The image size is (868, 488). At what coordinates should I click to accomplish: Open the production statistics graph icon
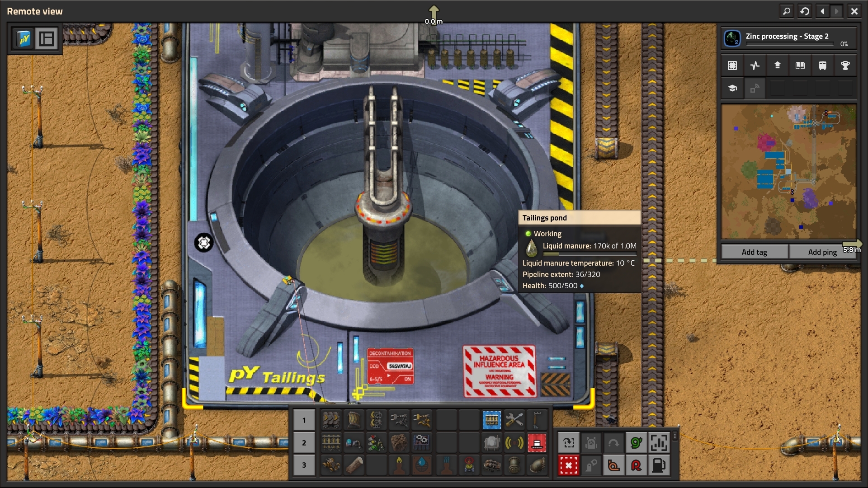coord(755,66)
